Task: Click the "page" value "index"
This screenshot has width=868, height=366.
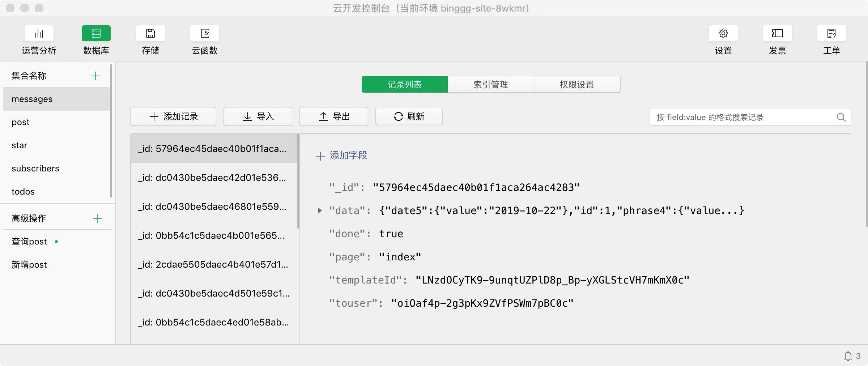Action: pos(400,257)
